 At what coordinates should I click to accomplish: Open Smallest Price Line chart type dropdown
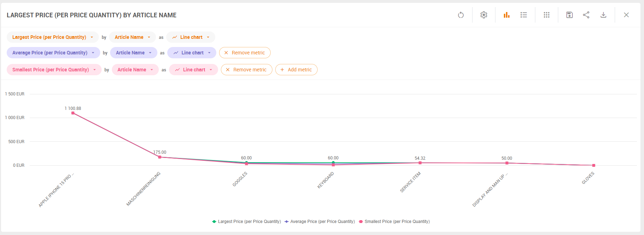[x=193, y=70]
